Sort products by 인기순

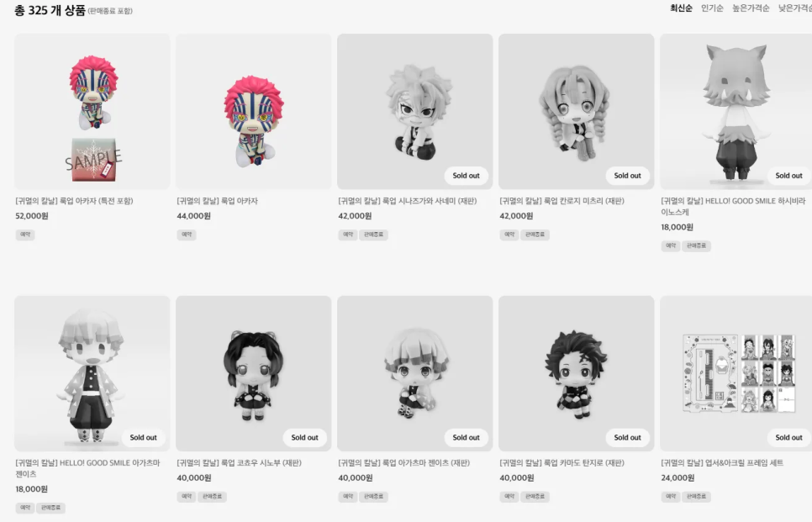click(712, 8)
